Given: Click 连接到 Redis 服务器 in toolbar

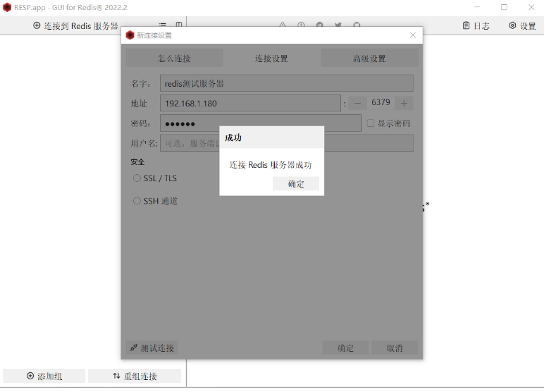Looking at the screenshot, I should [76, 26].
